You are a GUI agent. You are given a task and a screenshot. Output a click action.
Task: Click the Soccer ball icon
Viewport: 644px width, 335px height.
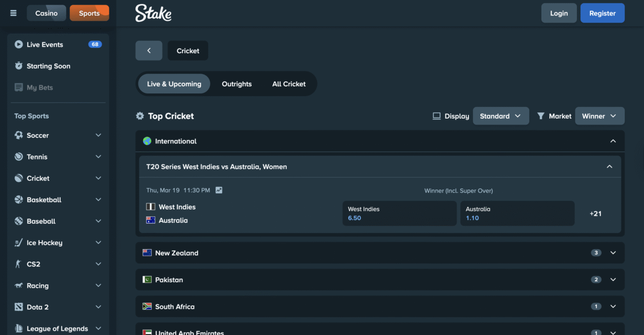[x=19, y=135]
